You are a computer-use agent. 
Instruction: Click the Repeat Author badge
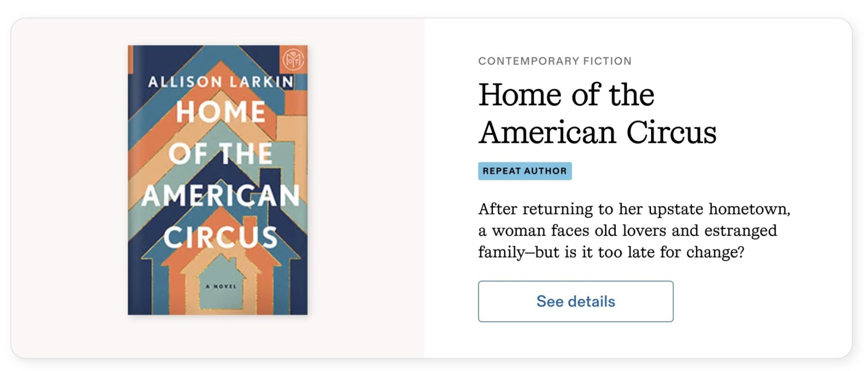click(524, 171)
